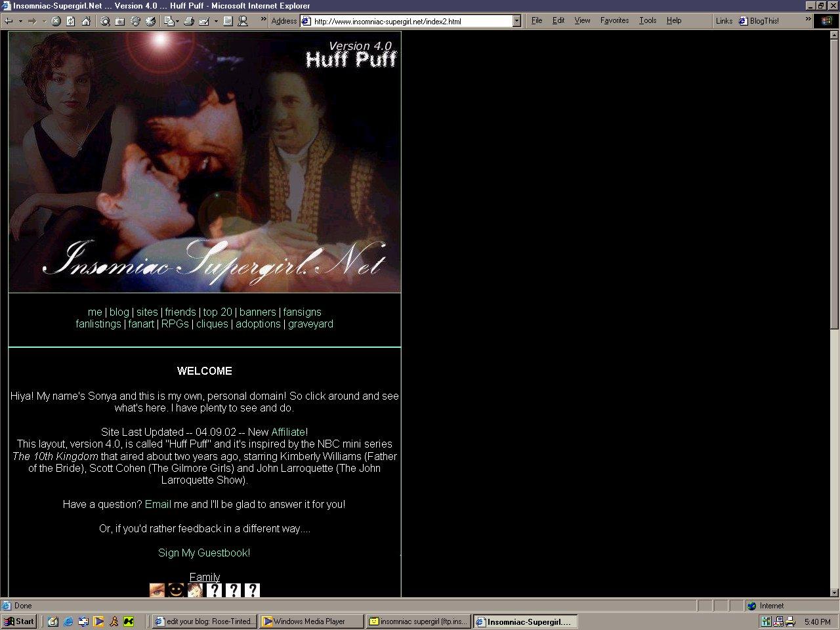840x630 pixels.
Task: Go back with the Back arrow
Action: [9, 21]
